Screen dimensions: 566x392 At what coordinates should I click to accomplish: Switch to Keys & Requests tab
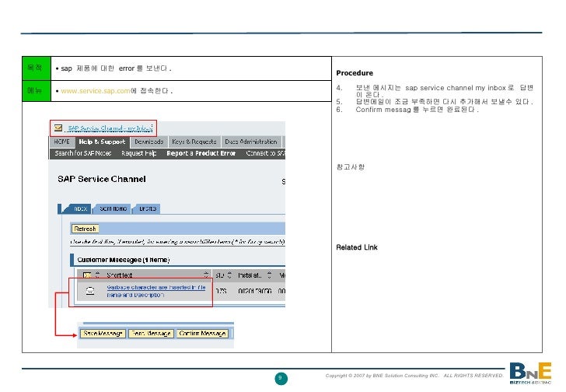[x=194, y=142]
